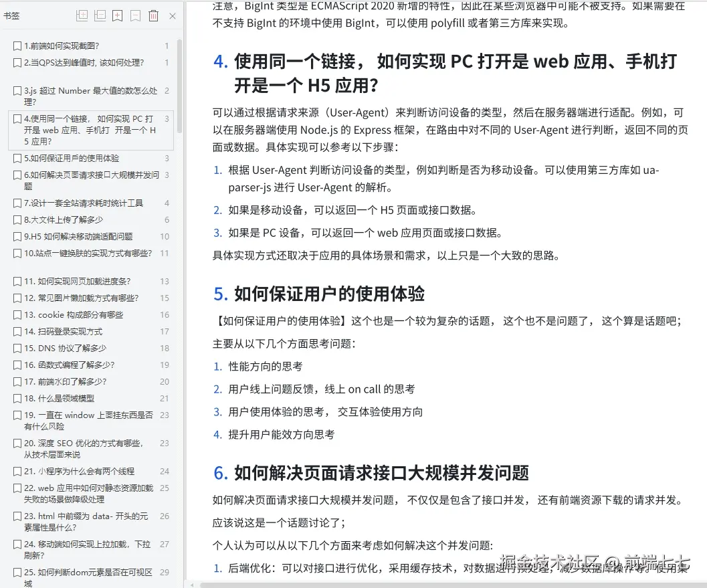Click the expand-all bookmarks icon
The height and width of the screenshot is (588, 707).
tap(82, 15)
